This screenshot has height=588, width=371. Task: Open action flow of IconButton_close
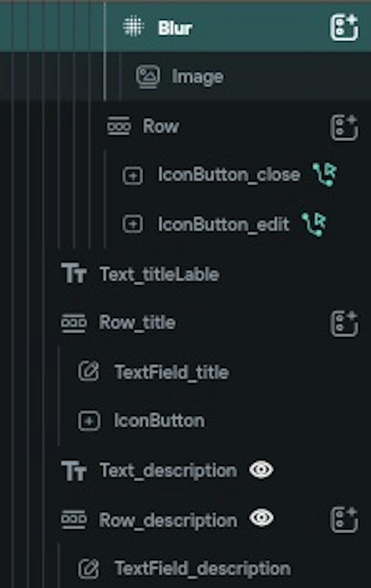[324, 174]
